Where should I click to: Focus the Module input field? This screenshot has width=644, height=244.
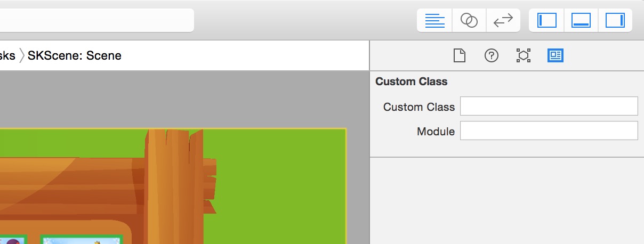pyautogui.click(x=549, y=131)
